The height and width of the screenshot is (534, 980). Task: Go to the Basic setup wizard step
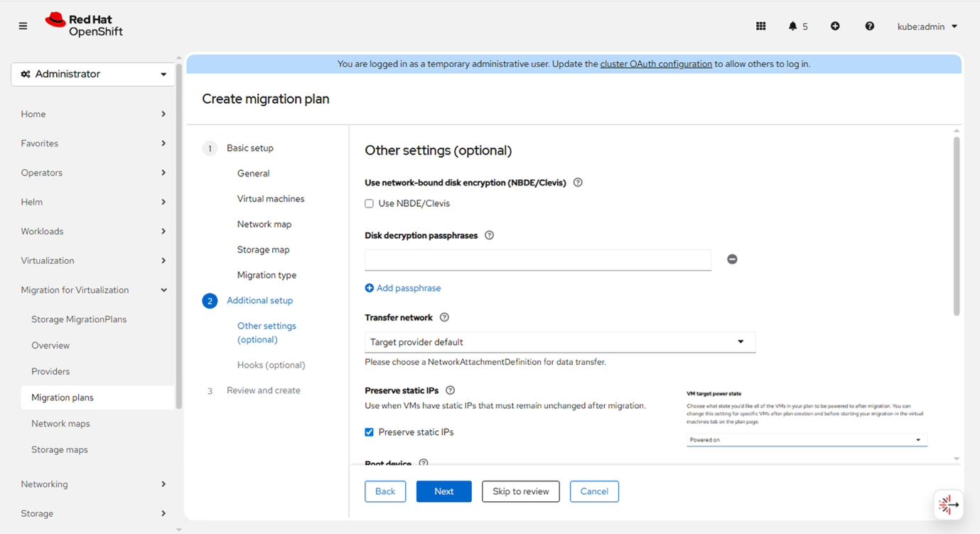coord(249,148)
